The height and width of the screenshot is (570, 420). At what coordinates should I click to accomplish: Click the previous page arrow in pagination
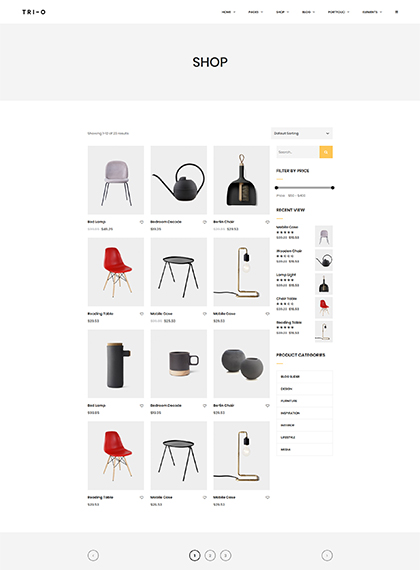coord(93,555)
